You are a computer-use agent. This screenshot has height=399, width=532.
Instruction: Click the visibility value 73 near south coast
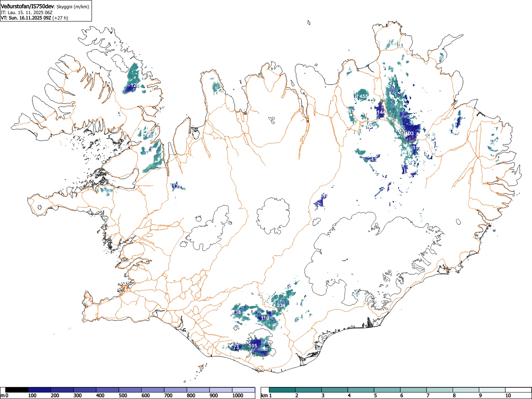[236, 347]
